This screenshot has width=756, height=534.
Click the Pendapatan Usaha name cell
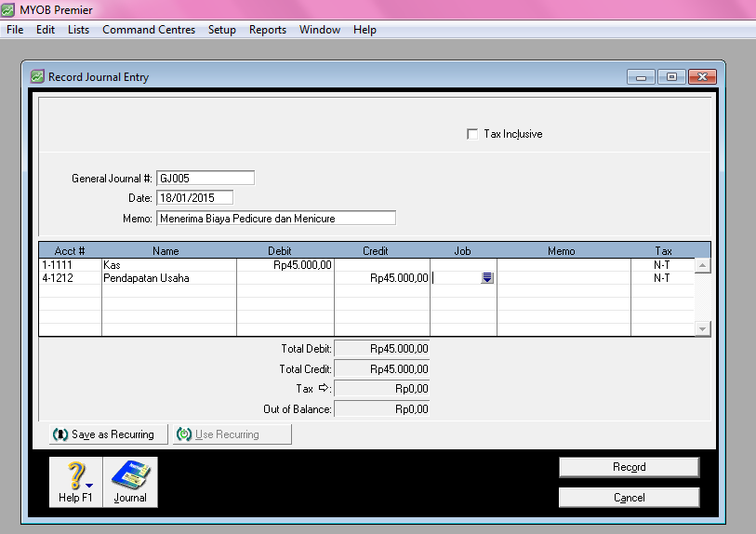168,278
